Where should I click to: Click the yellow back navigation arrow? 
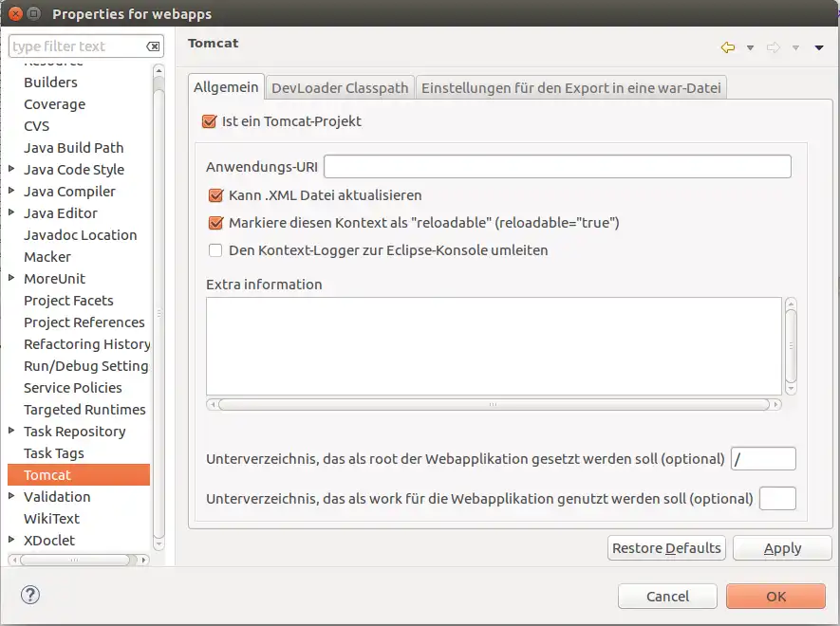pos(728,47)
